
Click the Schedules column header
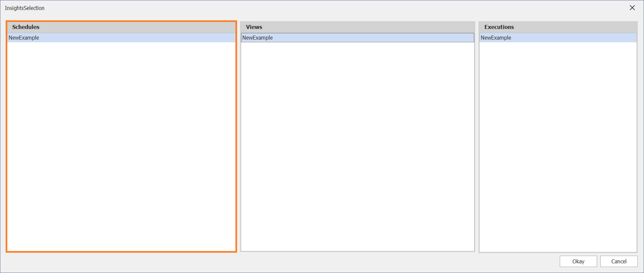pyautogui.click(x=121, y=27)
